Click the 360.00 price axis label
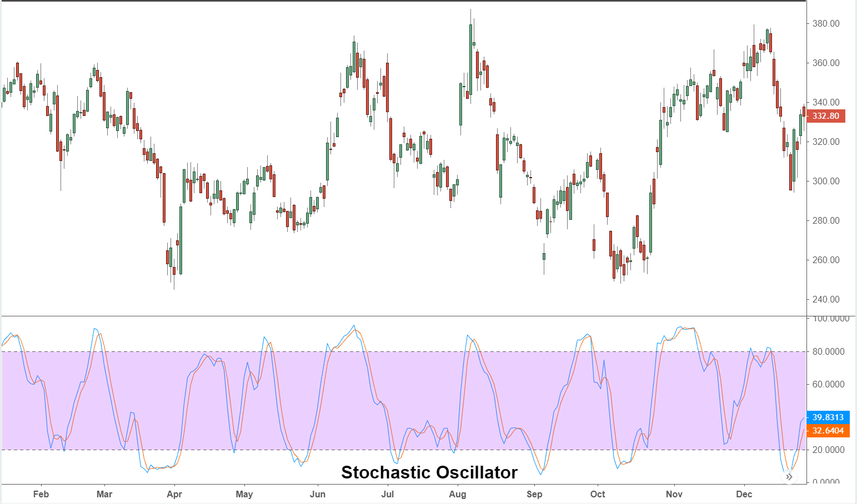 (826, 63)
